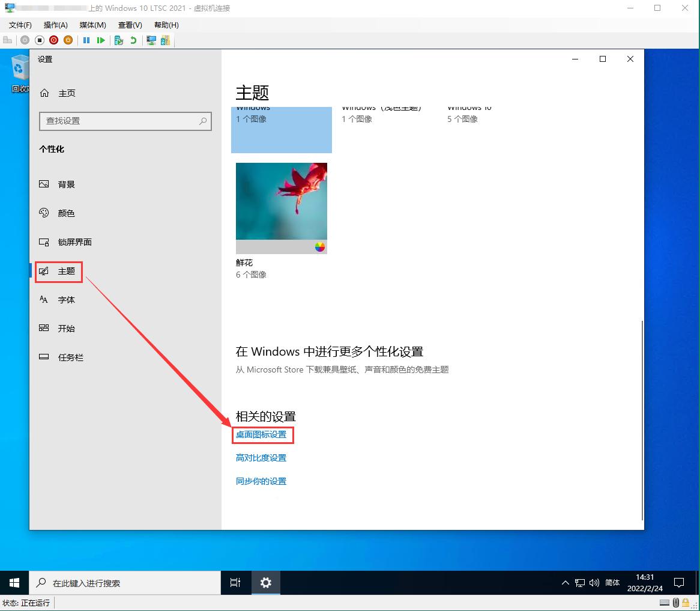700x611 pixels.
Task: Expand hidden icons in the system tray
Action: [x=565, y=582]
